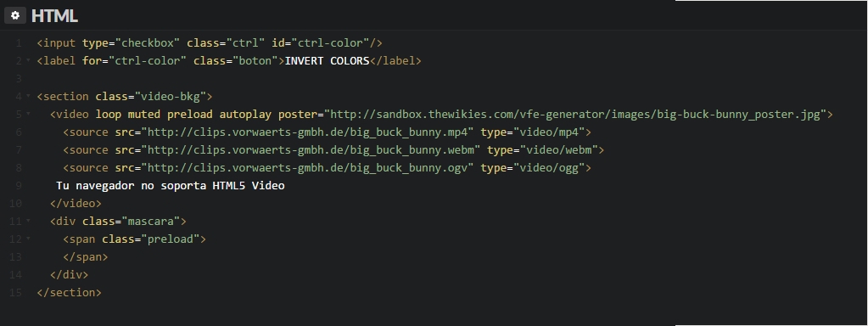Collapse the div mascara fold arrow on line 11
The image size is (868, 326).
(28, 222)
